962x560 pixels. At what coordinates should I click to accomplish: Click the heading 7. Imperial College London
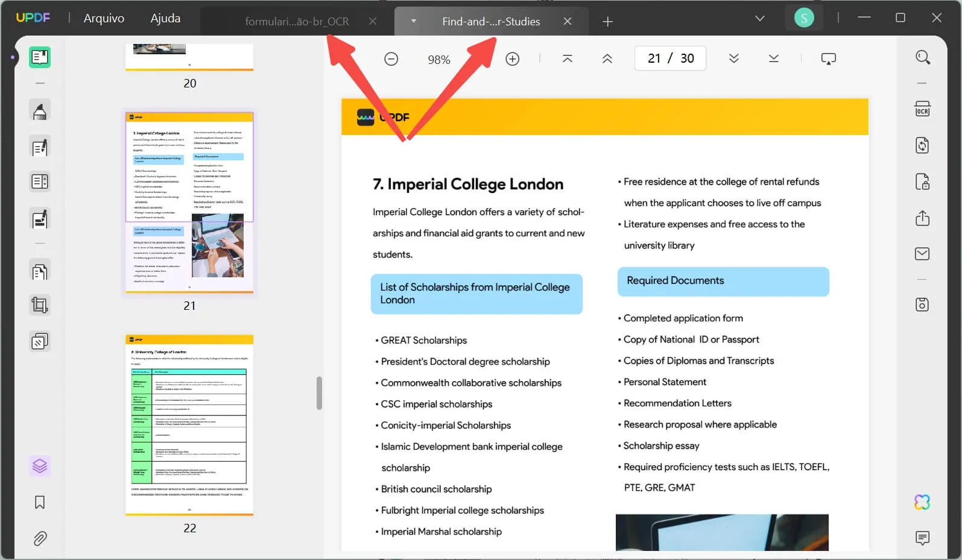[468, 184]
